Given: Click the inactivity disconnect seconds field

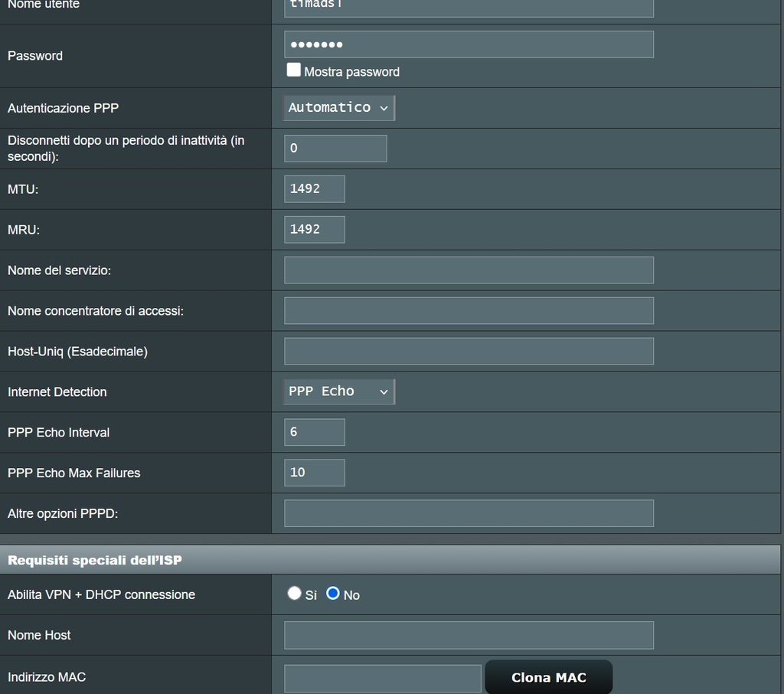Looking at the screenshot, I should click(335, 149).
